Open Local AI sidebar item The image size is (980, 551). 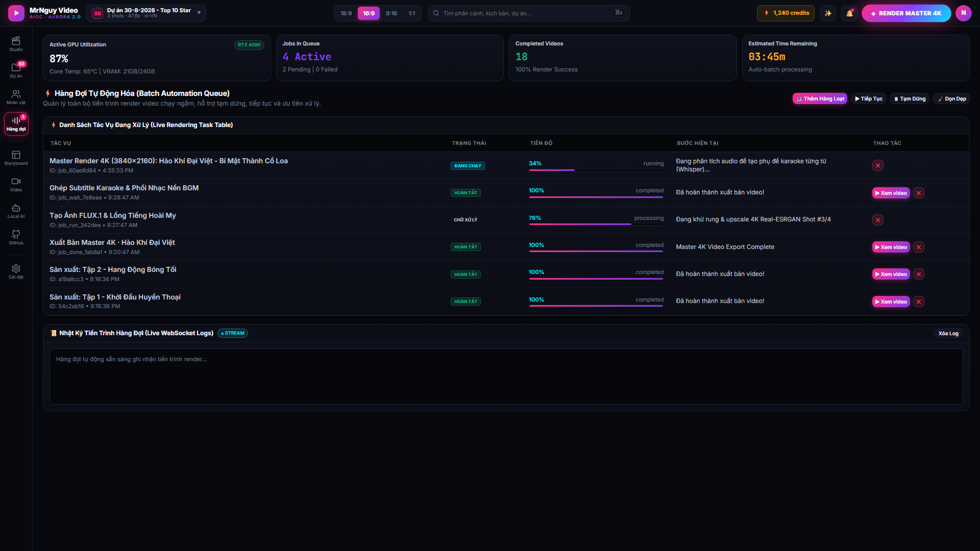16,211
